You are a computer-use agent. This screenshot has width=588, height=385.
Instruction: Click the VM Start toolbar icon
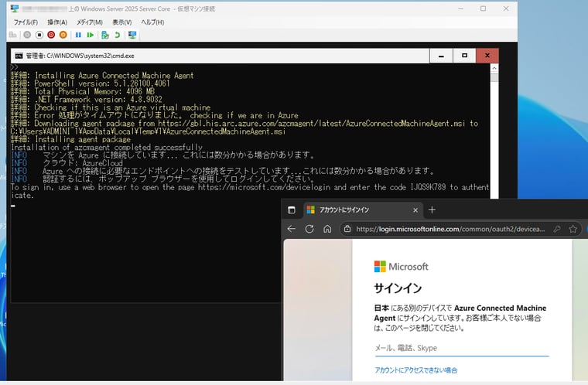27,35
